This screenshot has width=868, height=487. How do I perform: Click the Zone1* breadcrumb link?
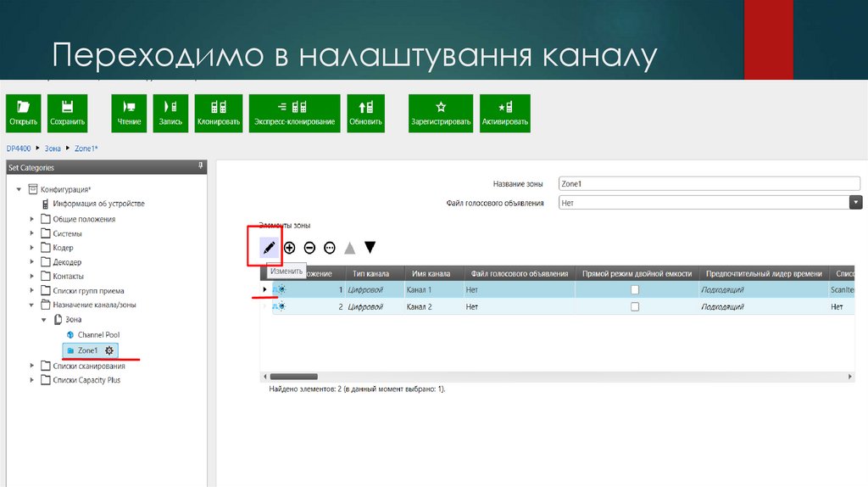(86, 148)
